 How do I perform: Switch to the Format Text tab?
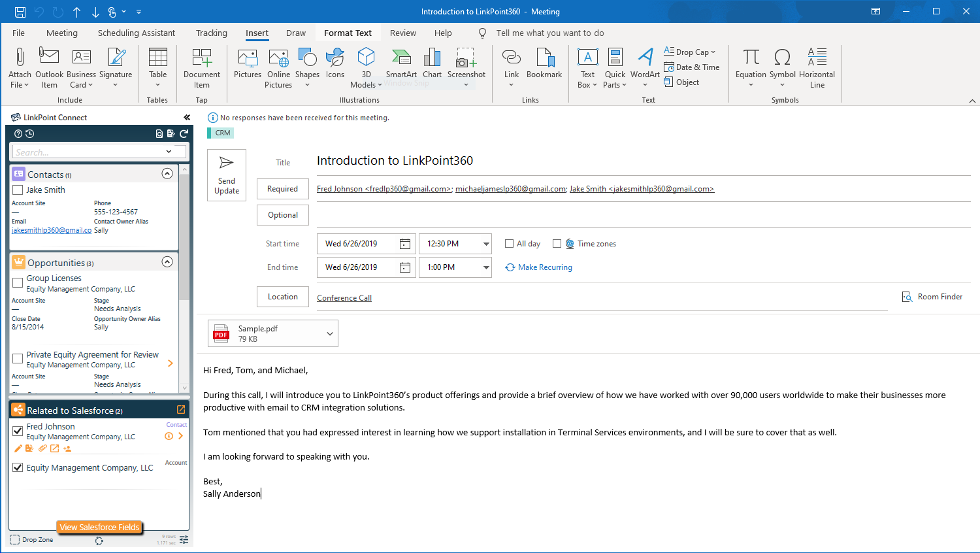[348, 33]
